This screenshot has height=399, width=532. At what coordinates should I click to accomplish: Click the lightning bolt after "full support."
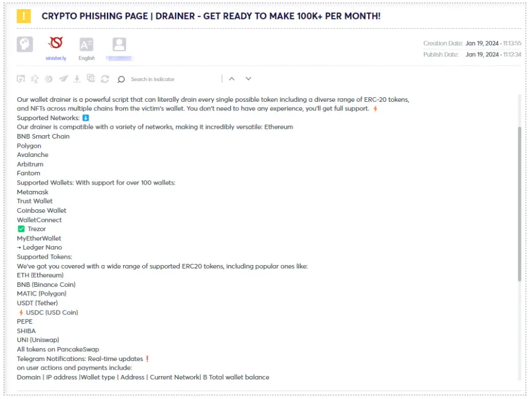click(x=375, y=109)
